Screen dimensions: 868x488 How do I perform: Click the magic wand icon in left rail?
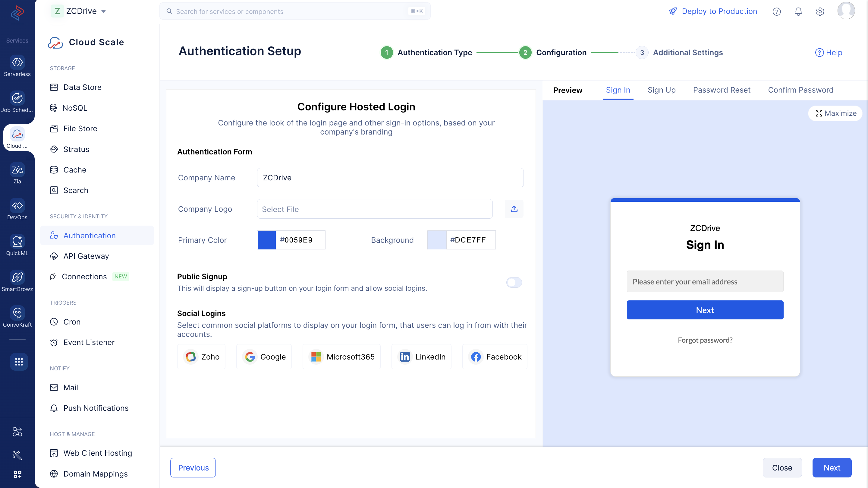(x=17, y=455)
